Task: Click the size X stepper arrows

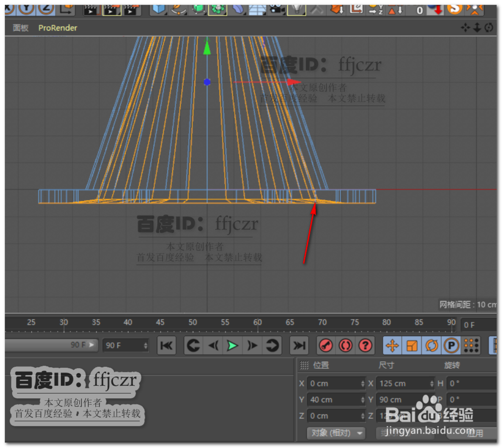Action: tap(432, 383)
